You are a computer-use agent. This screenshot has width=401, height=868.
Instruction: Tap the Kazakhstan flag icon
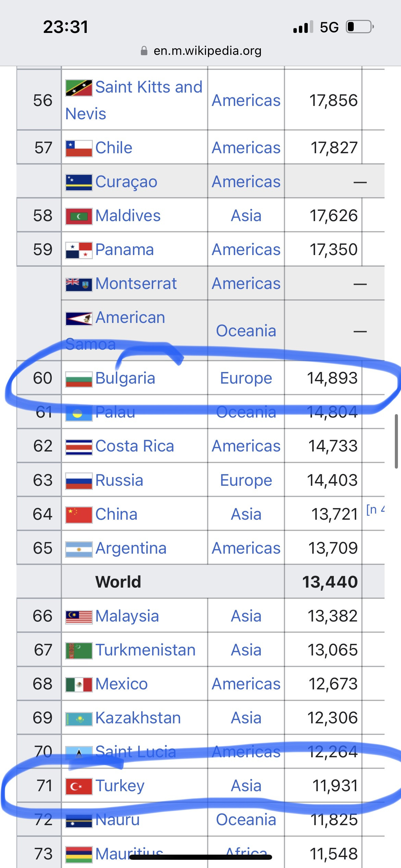(79, 719)
